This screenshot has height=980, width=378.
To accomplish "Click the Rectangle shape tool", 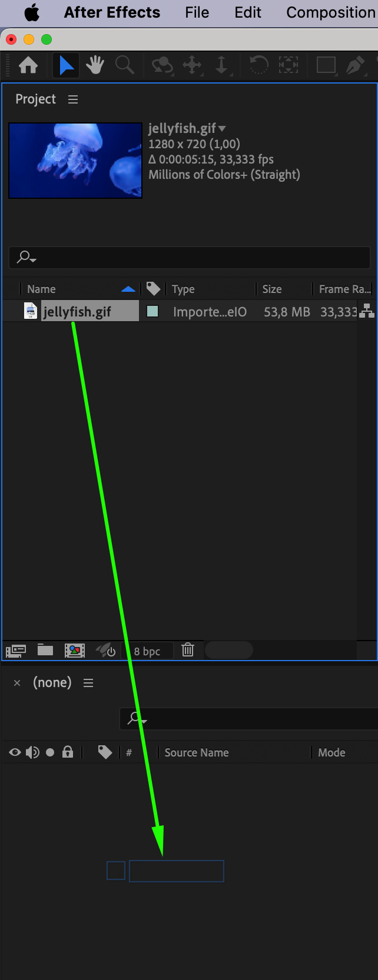I will pyautogui.click(x=326, y=65).
